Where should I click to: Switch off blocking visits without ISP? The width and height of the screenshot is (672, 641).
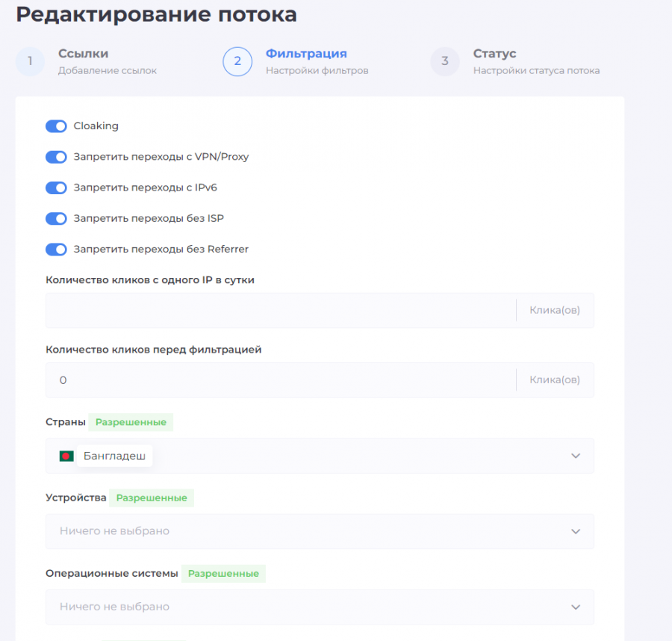pyautogui.click(x=56, y=219)
